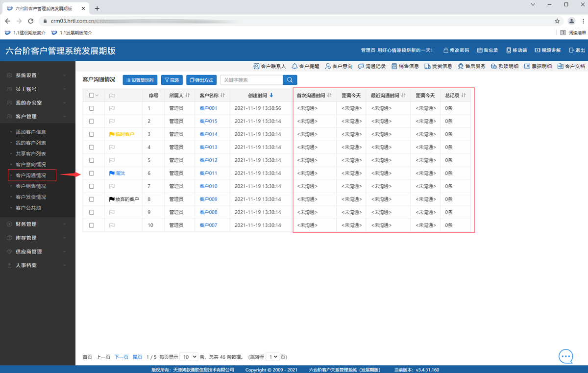The height and width of the screenshot is (373, 588).
Task: Check the box for row 客户011
Action: coord(92,174)
